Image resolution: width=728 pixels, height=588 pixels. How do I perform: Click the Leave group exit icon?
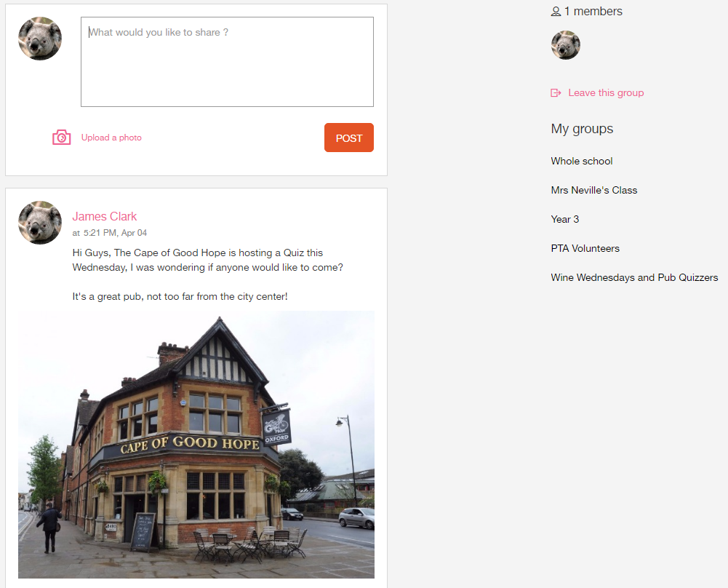pyautogui.click(x=556, y=93)
